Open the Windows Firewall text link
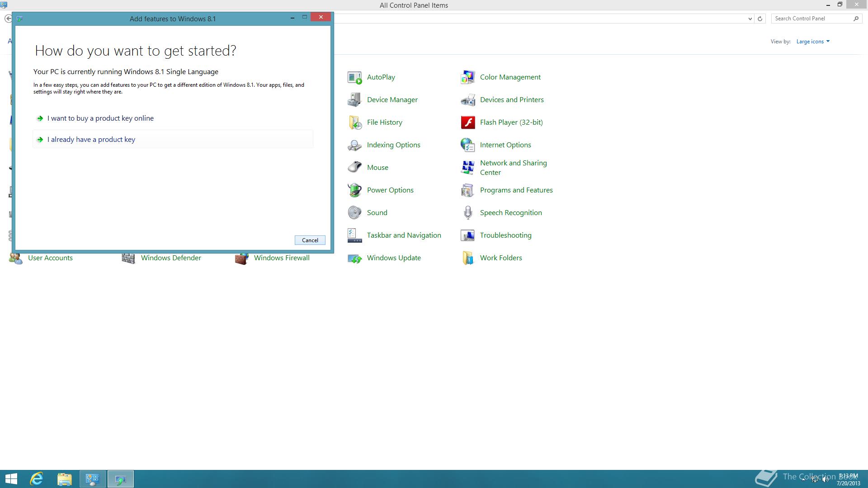Image resolution: width=868 pixels, height=488 pixels. point(282,258)
